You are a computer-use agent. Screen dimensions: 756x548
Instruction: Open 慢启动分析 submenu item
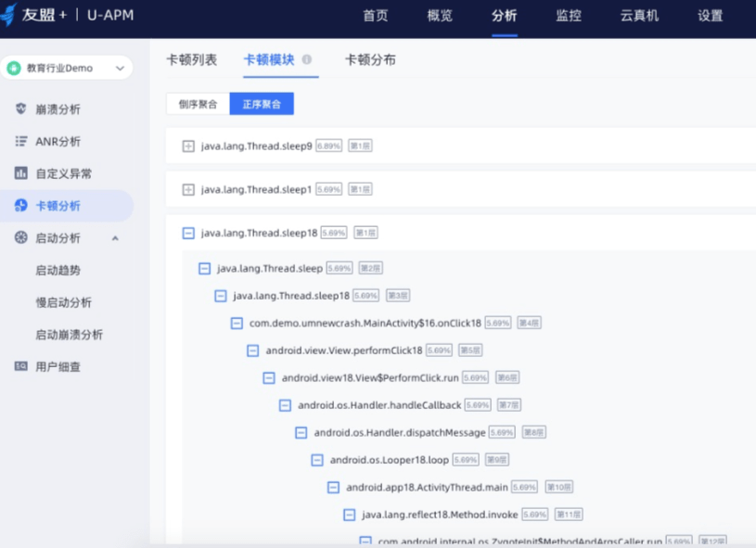coord(64,302)
